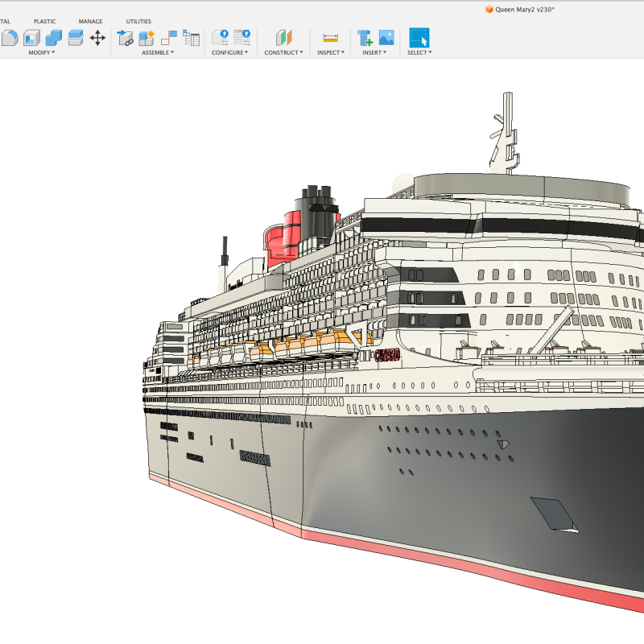Click the Queen Mary2 v230 document title
644x644 pixels.
pos(523,9)
